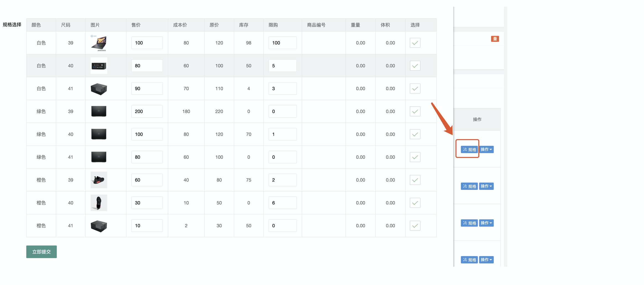Focus 限购 field for 白色 size 39
Screen dimensions: 644x285
pos(282,43)
